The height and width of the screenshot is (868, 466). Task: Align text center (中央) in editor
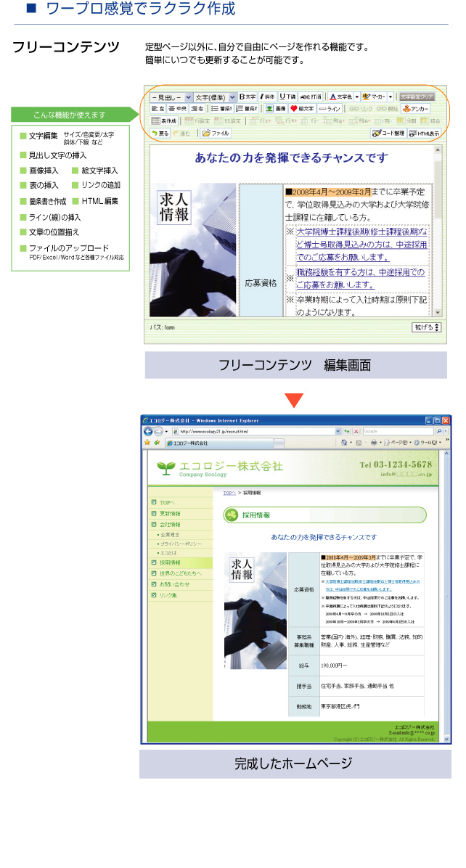click(x=177, y=109)
